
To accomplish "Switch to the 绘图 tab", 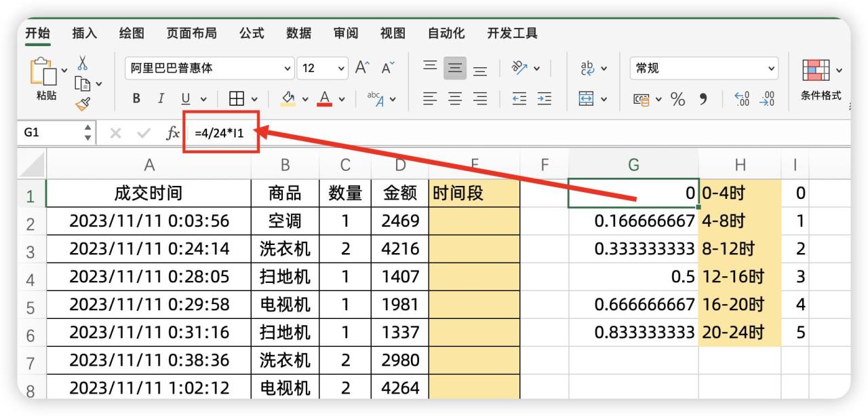I will 132,33.
